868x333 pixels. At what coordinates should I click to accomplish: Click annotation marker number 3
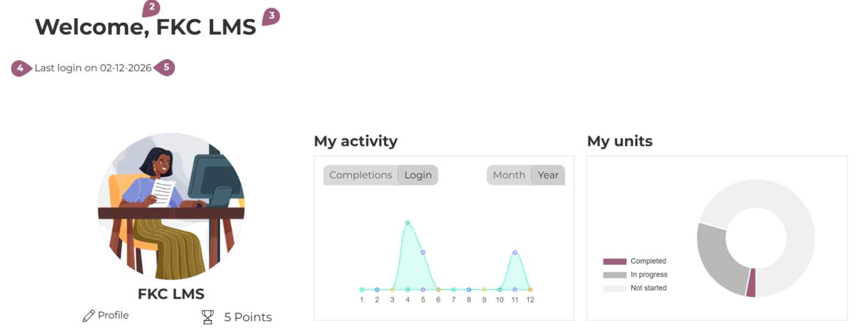click(271, 16)
